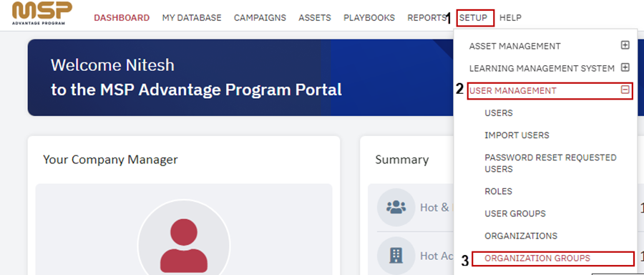Viewport: 644px width, 275px height.
Task: Open the Reports menu
Action: (x=426, y=18)
